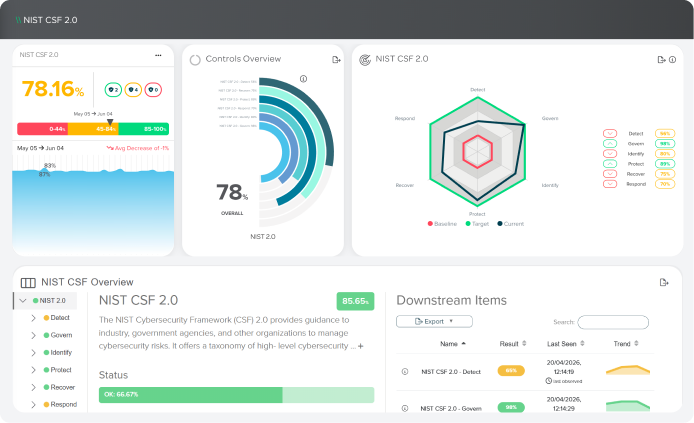
Task: Select Protect in the tree
Action: [x=61, y=370]
